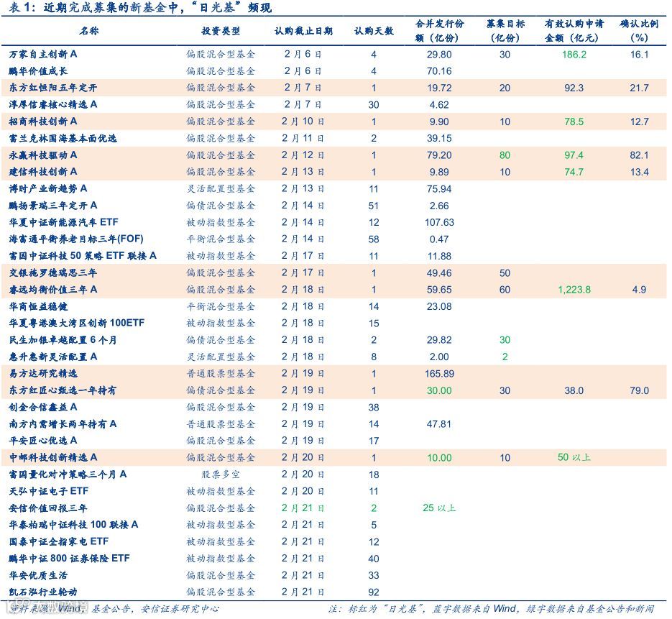Click the green text '25以上'
Screen dimensions: 672x619
coord(439,508)
